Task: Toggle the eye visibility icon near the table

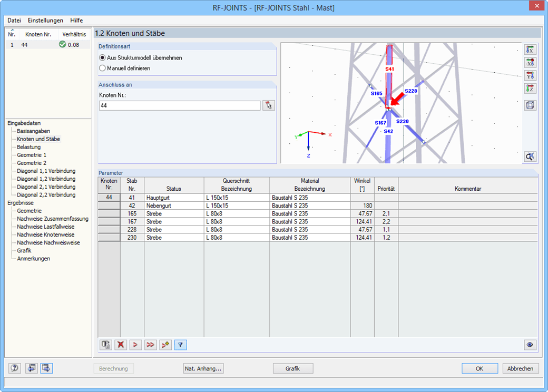Action: (x=530, y=345)
